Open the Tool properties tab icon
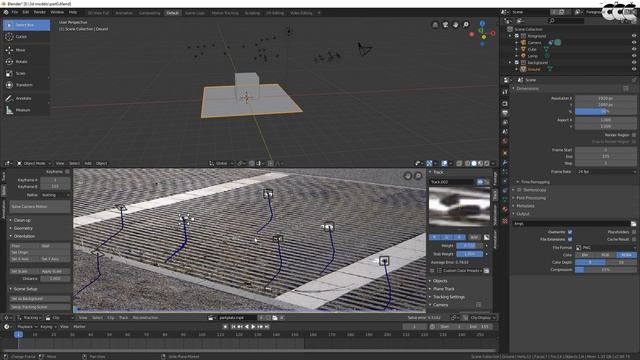This screenshot has height=360, width=640. point(505,92)
